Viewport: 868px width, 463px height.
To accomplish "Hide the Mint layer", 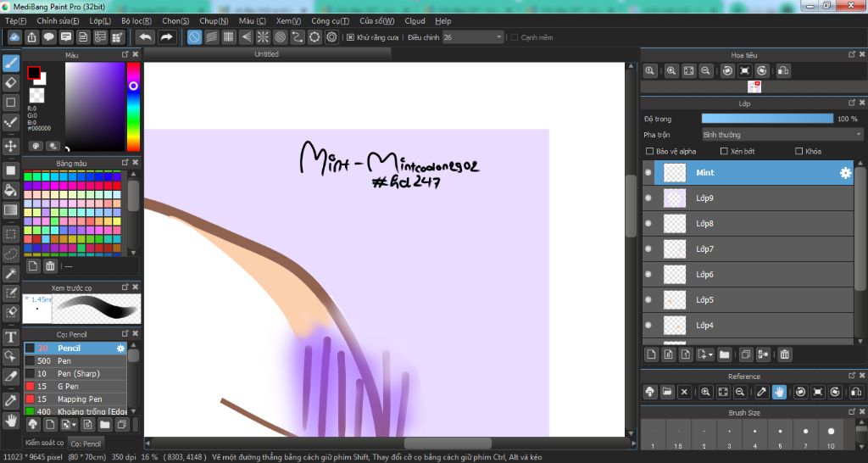I will click(648, 173).
